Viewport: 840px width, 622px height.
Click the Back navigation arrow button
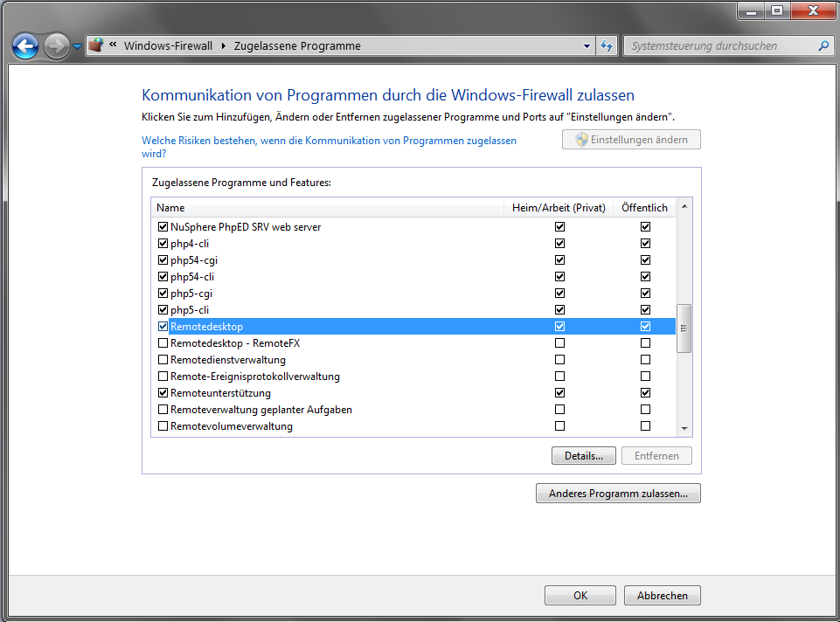pyautogui.click(x=25, y=46)
